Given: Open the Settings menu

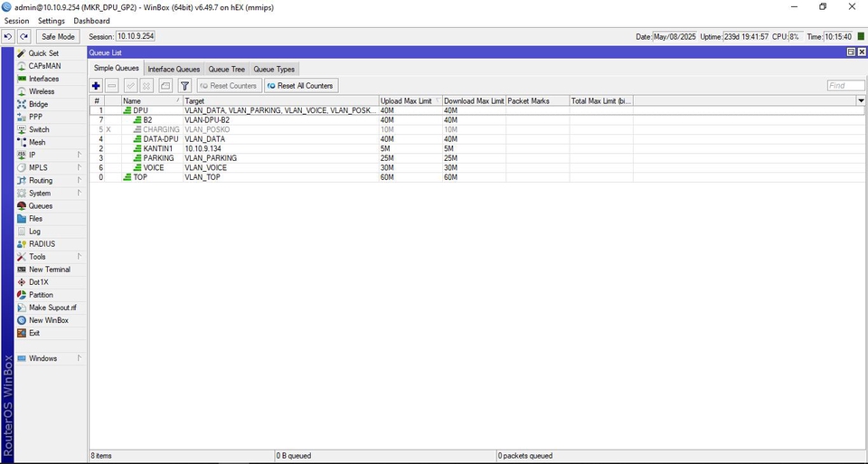Looking at the screenshot, I should [x=52, y=21].
